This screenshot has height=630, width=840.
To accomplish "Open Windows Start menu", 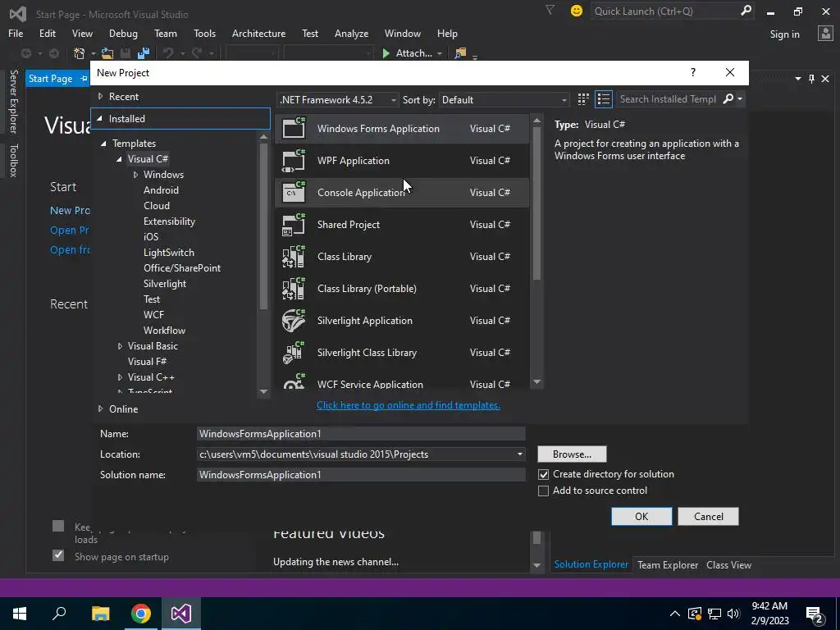I will pos(20,614).
